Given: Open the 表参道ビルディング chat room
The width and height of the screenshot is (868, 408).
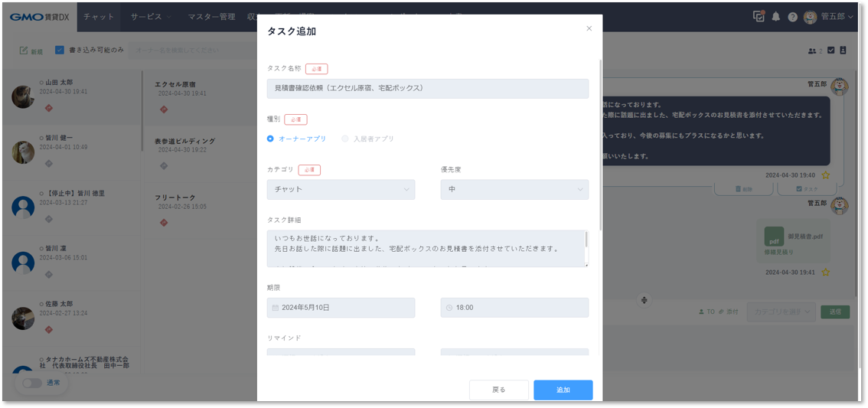Looking at the screenshot, I should [x=201, y=154].
